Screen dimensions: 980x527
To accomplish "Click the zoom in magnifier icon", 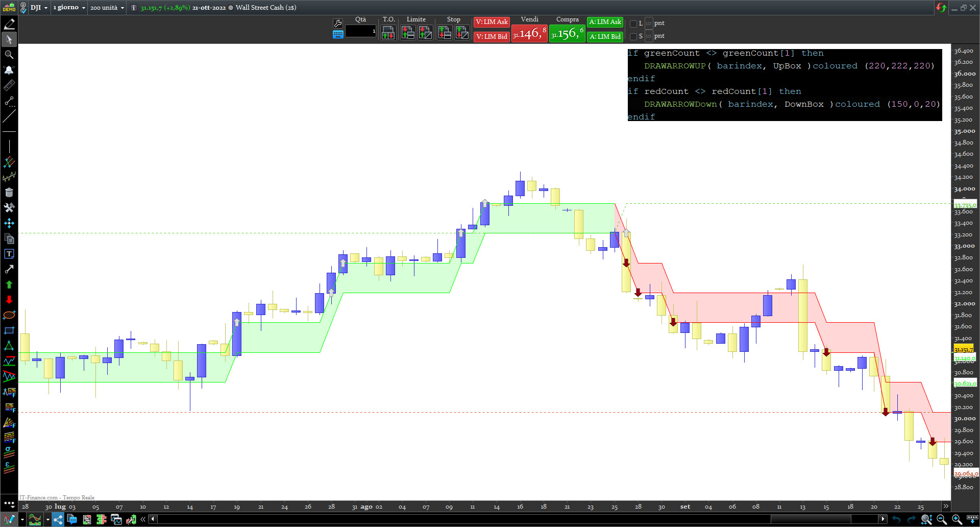I will point(957,519).
